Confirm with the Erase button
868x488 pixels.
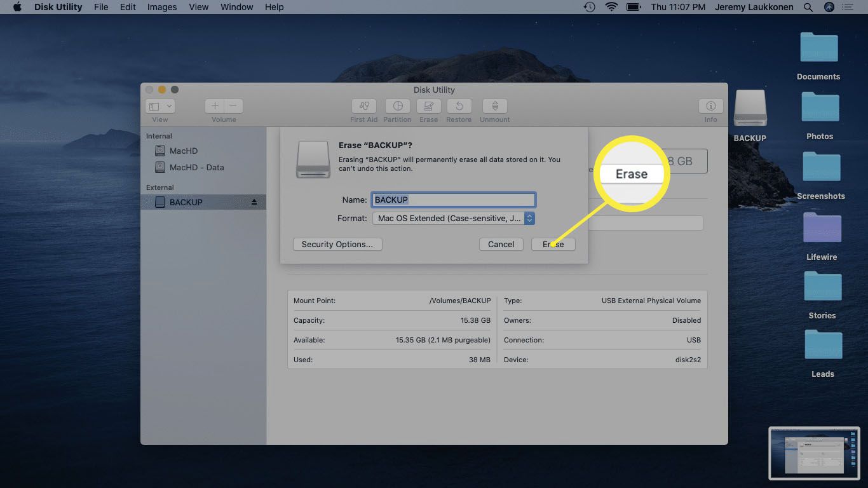point(553,244)
